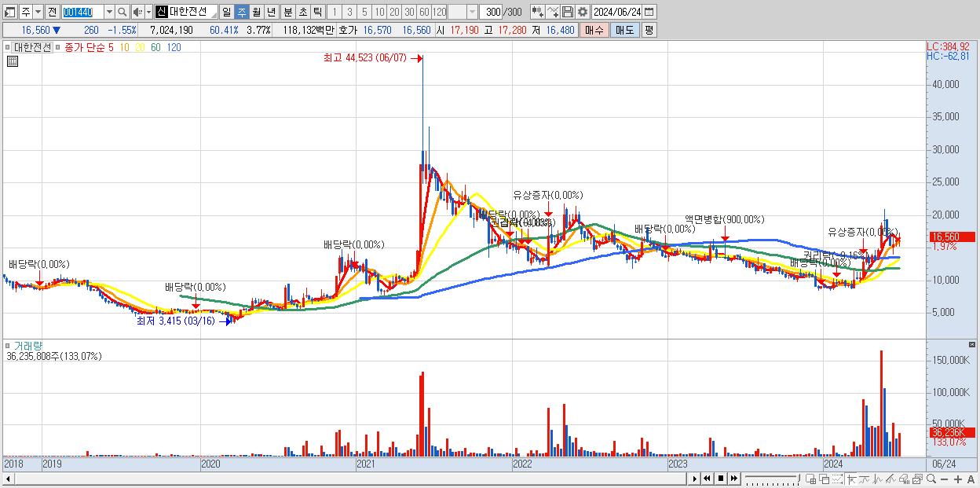Choose interval 120 button
The width and height of the screenshot is (980, 488).
click(439, 12)
